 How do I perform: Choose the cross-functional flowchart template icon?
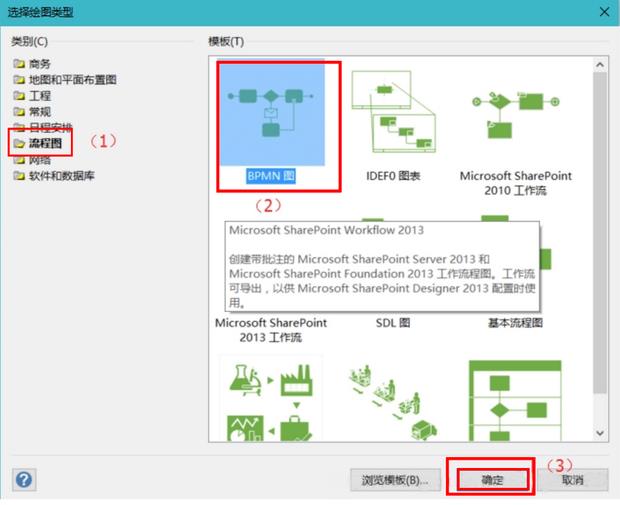[x=515, y=400]
